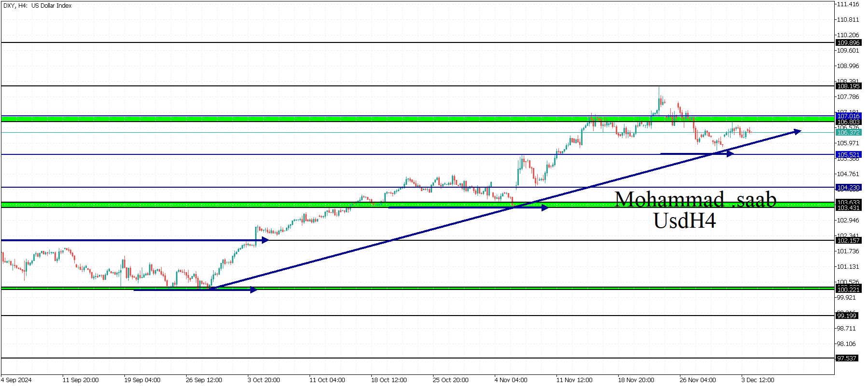
Task: Select the black 100.221 level price tag
Action: tap(848, 289)
